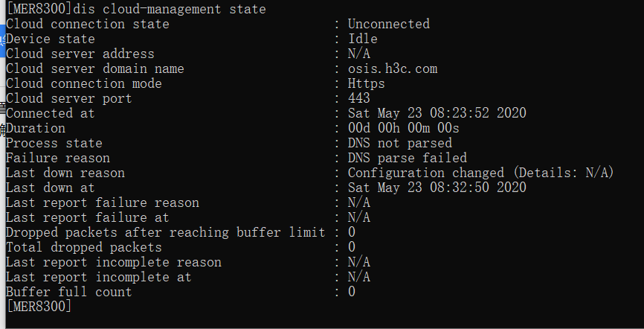Click the 'Last report failure at' label
644x329 pixels.
click(x=88, y=217)
